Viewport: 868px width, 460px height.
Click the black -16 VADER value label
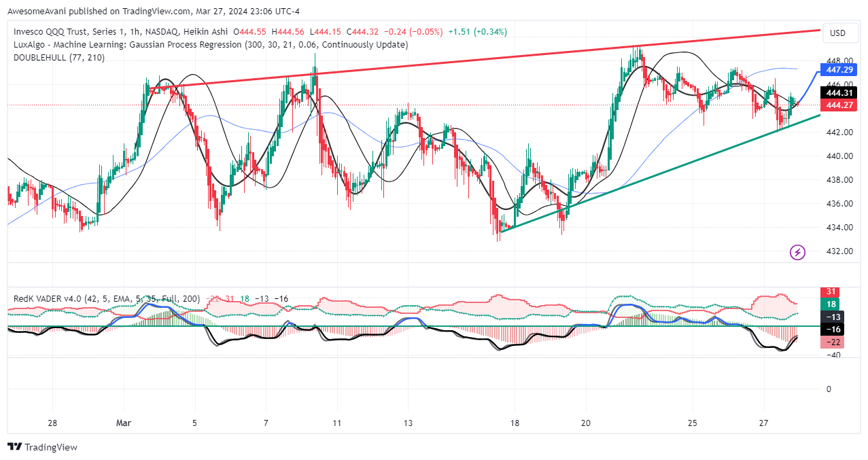(832, 330)
